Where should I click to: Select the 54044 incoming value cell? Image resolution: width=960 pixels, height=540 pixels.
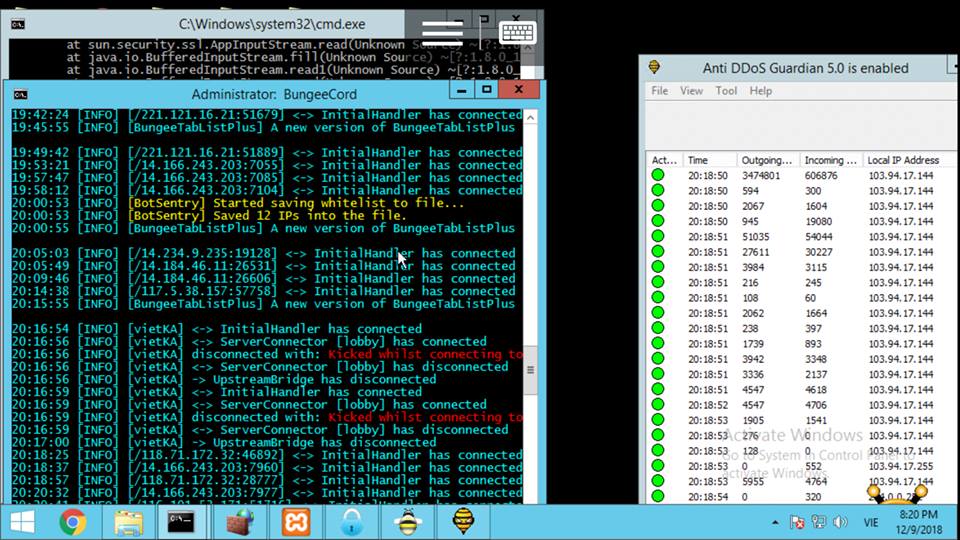click(x=818, y=236)
